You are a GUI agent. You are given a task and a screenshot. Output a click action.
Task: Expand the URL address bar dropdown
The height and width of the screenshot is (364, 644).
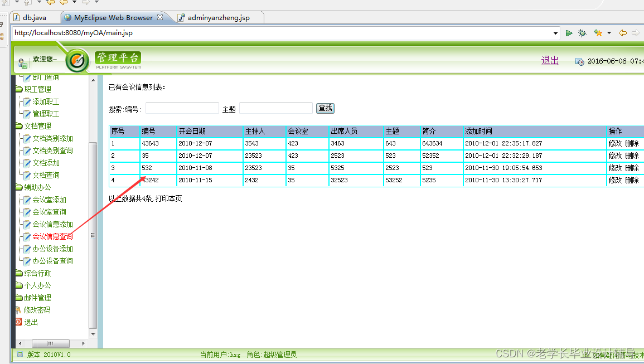(555, 33)
